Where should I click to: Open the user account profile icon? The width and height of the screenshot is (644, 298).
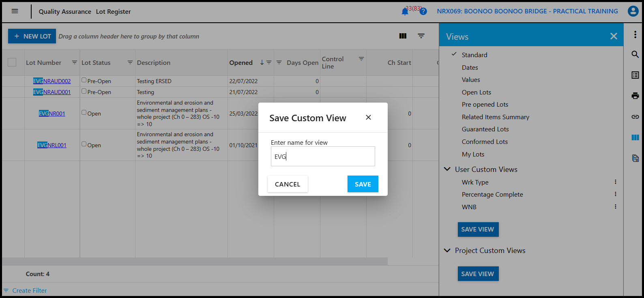tap(633, 11)
